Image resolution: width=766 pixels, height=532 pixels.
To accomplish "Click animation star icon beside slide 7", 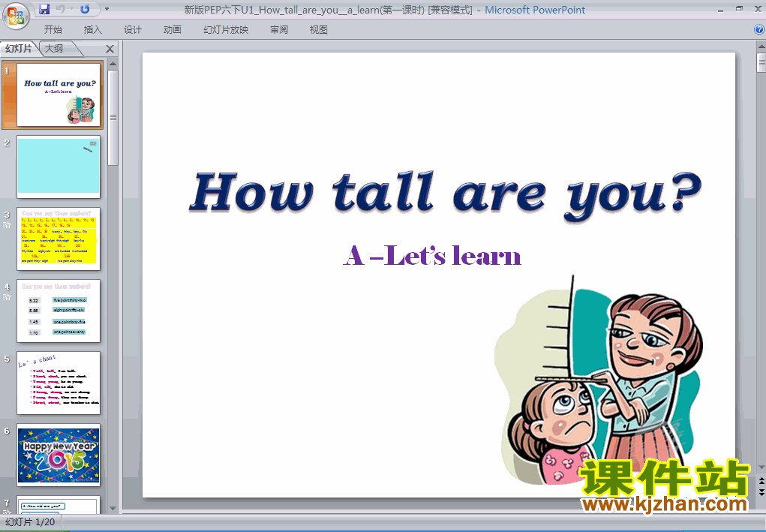I will pyautogui.click(x=7, y=512).
